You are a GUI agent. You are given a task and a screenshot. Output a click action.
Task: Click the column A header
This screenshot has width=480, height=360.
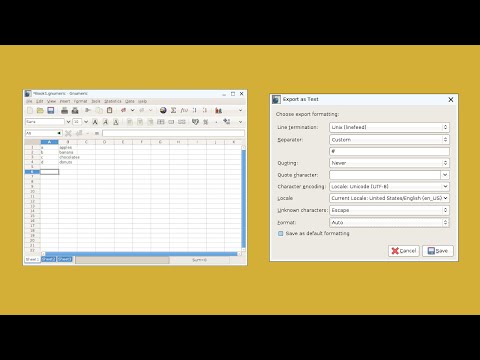coord(49,142)
